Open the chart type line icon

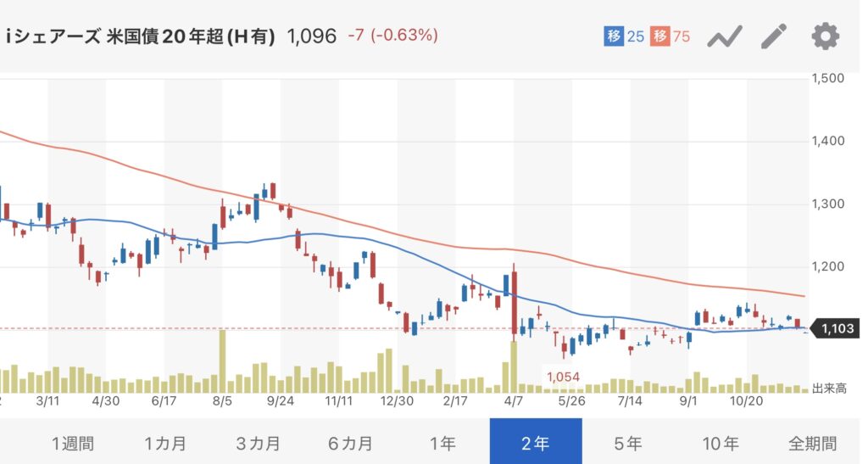point(725,36)
